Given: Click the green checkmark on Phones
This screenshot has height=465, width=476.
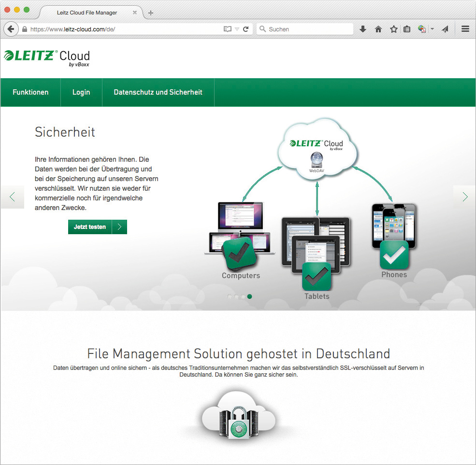Looking at the screenshot, I should [394, 255].
